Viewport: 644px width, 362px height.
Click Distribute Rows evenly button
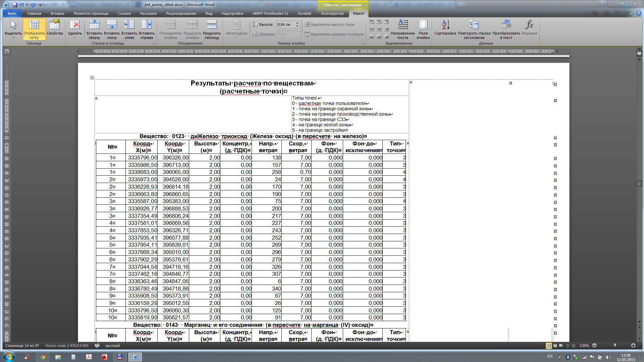(330, 24)
